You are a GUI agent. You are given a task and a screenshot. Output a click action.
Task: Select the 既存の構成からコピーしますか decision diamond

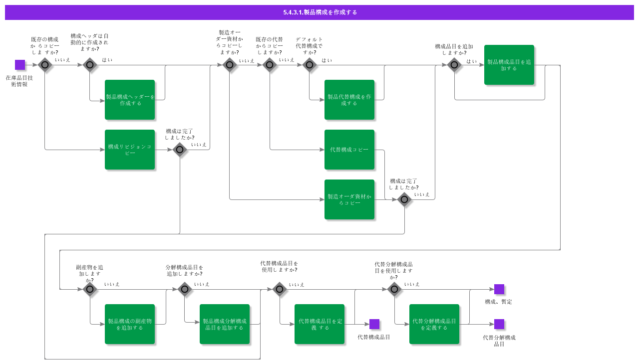pyautogui.click(x=45, y=65)
